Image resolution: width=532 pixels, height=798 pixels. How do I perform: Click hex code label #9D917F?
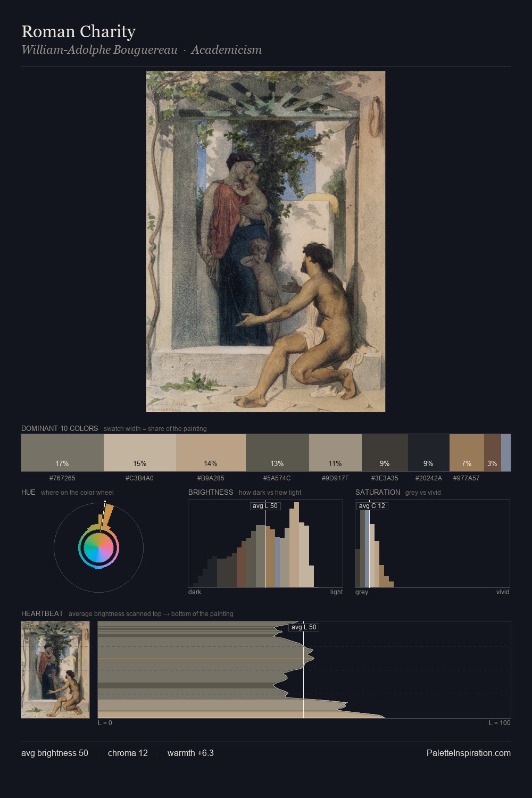point(335,478)
